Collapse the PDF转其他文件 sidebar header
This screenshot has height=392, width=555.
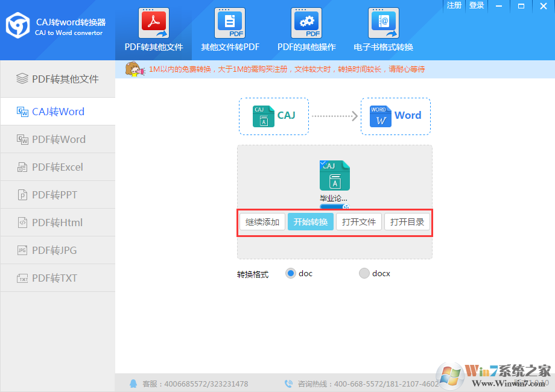point(57,79)
